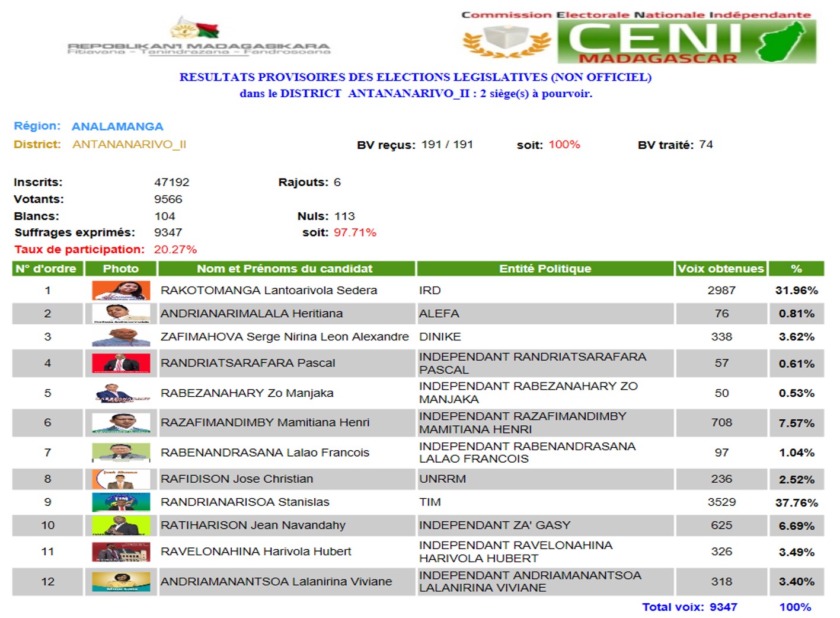Click "Total voix: 9347" at table bottom

pyautogui.click(x=689, y=607)
